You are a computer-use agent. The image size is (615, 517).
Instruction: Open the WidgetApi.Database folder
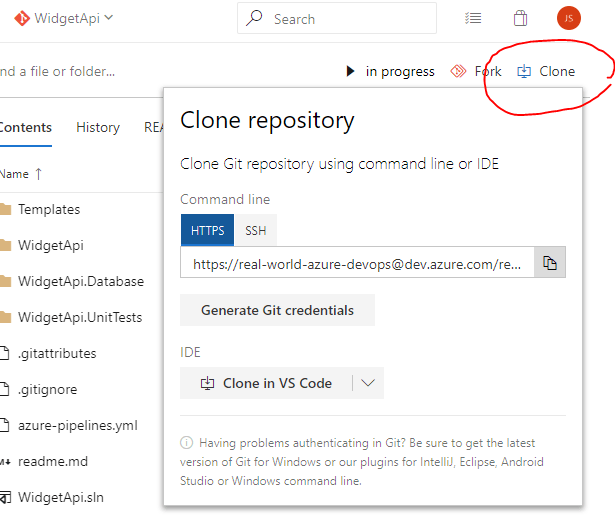[81, 282]
